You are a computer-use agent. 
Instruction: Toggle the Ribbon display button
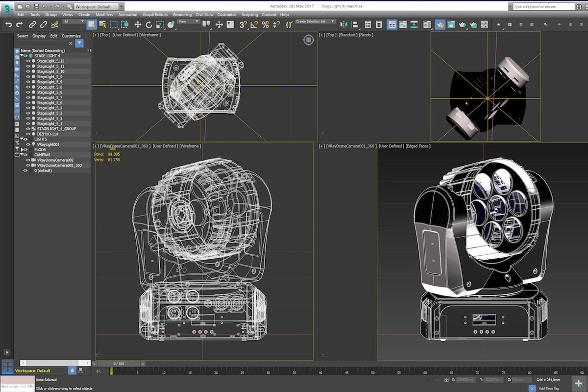pyautogui.click(x=392, y=24)
